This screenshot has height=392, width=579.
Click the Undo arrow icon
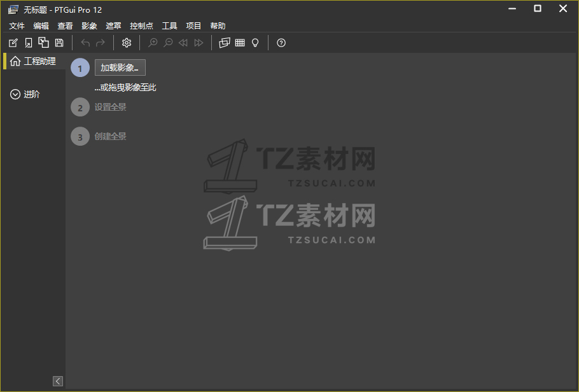pos(85,43)
